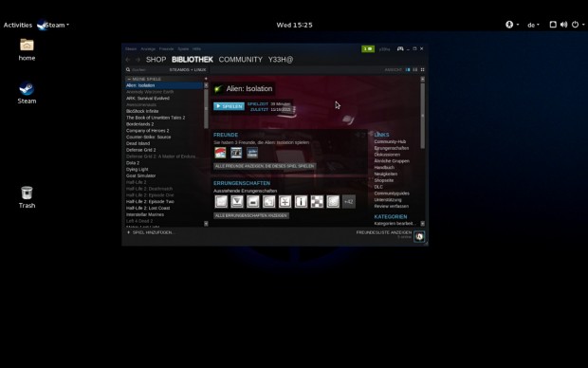This screenshot has height=368, width=588.
Task: Select Dota 2 in game list
Action: (133, 163)
